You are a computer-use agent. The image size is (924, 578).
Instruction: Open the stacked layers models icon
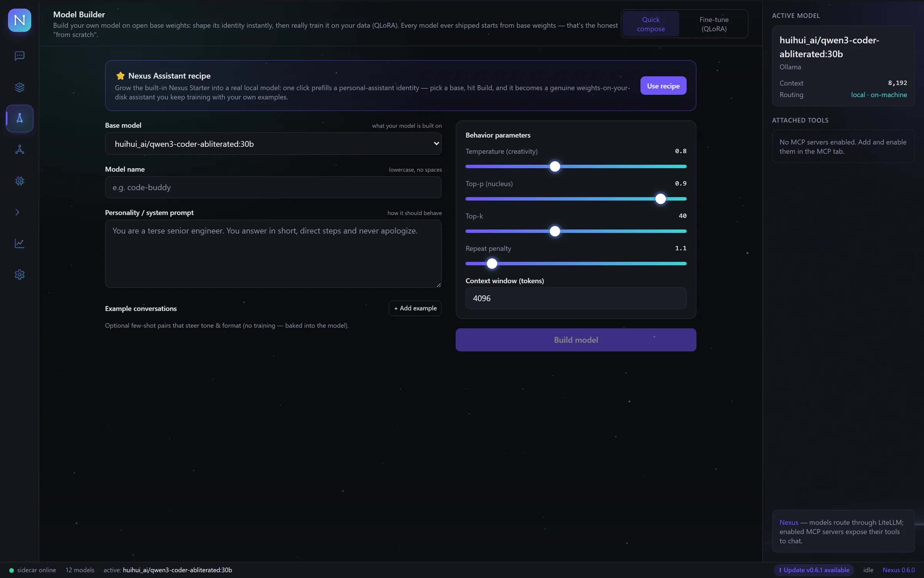coord(19,87)
